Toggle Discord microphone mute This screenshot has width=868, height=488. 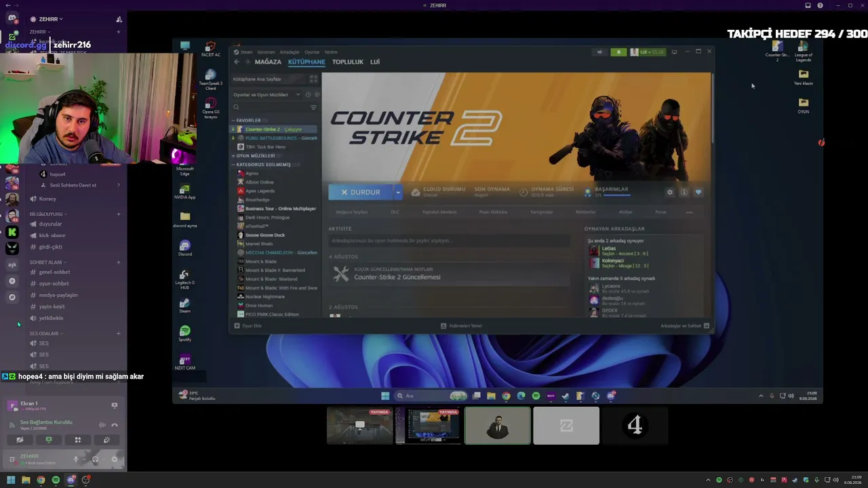pyautogui.click(x=76, y=460)
